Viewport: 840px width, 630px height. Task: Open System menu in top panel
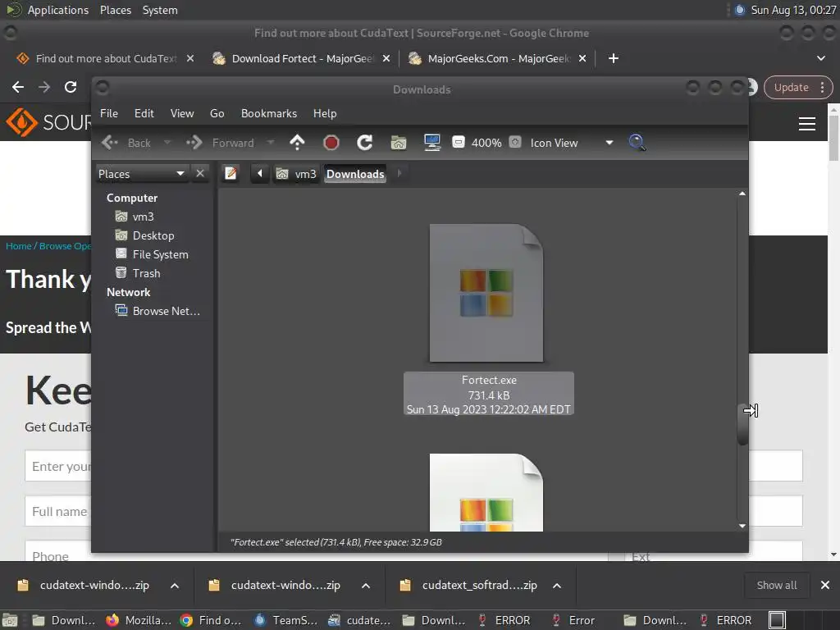coord(160,10)
